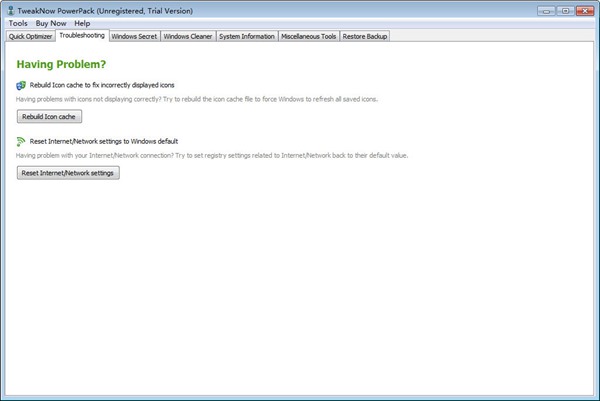The image size is (600, 401).
Task: Close the TweakNow PowerPack window
Action: tap(585, 11)
